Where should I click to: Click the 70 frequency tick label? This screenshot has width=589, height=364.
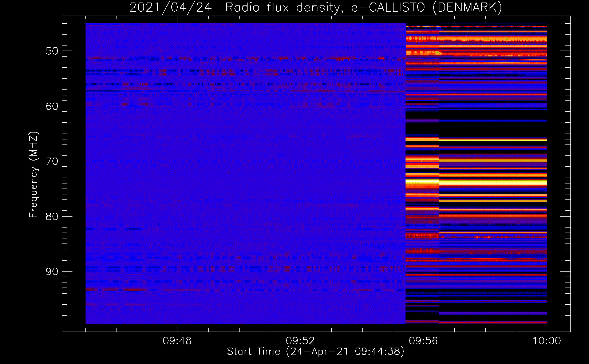pos(52,161)
